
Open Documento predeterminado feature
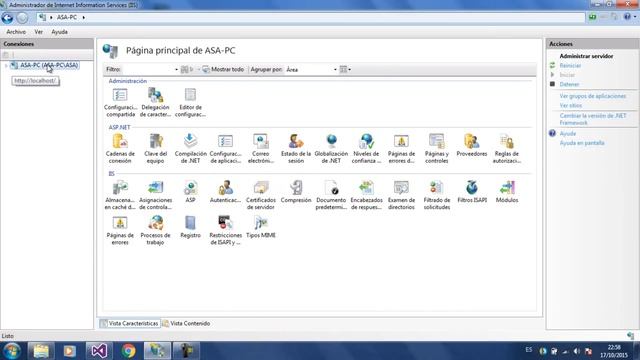[331, 195]
